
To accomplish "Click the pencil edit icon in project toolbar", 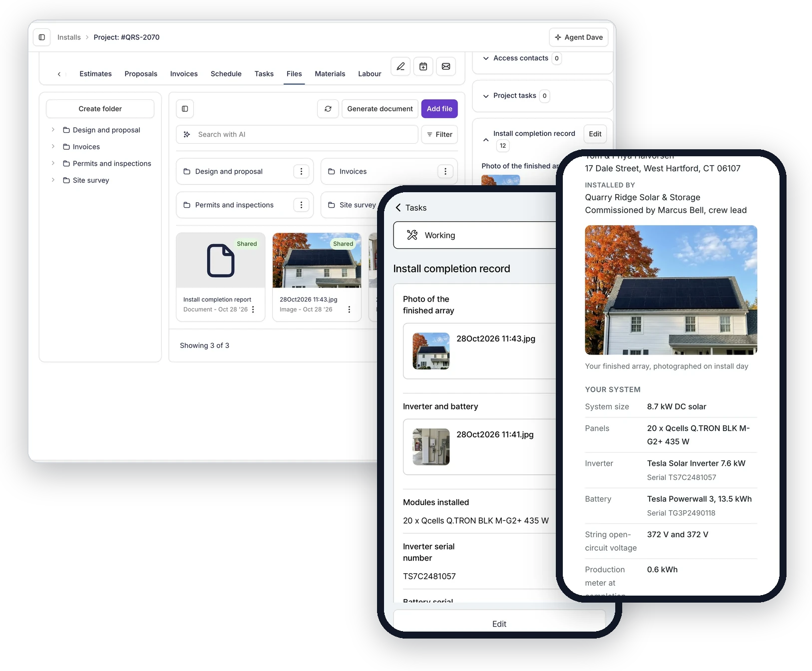I will coord(401,66).
